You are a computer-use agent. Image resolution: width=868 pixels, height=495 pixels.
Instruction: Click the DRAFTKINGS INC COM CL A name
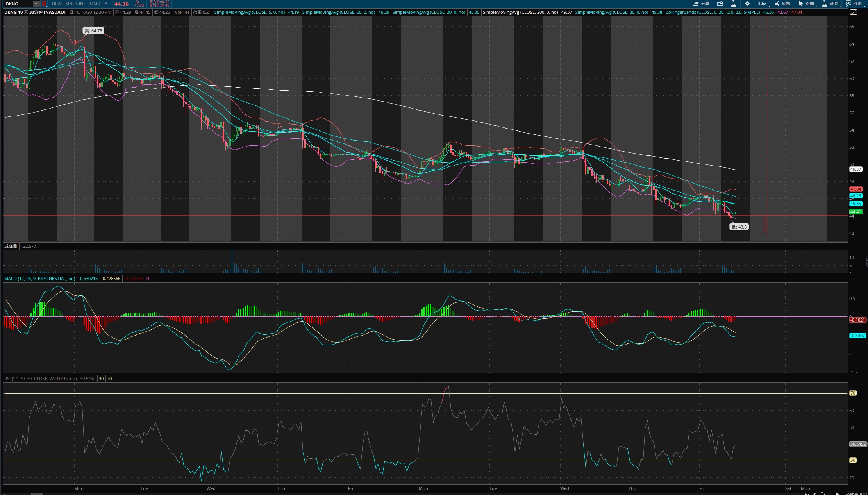[80, 4]
